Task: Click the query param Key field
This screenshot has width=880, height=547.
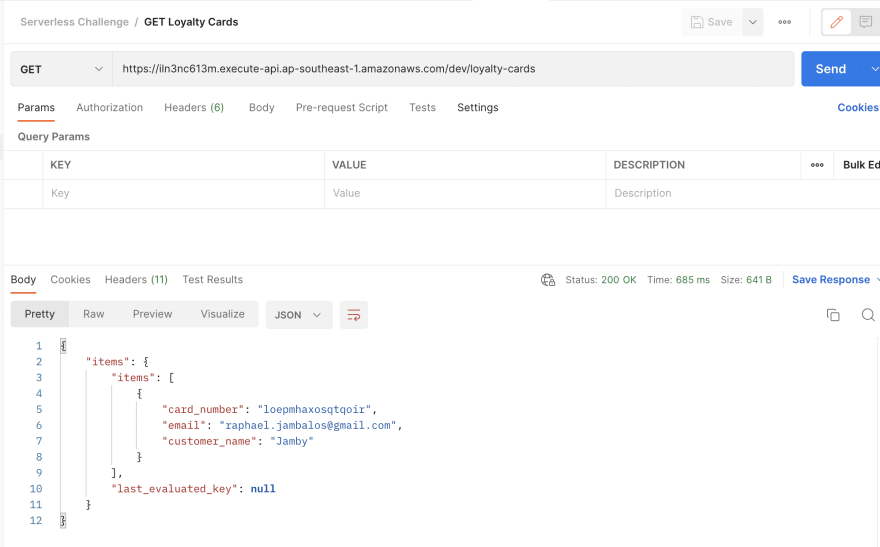Action: [184, 193]
